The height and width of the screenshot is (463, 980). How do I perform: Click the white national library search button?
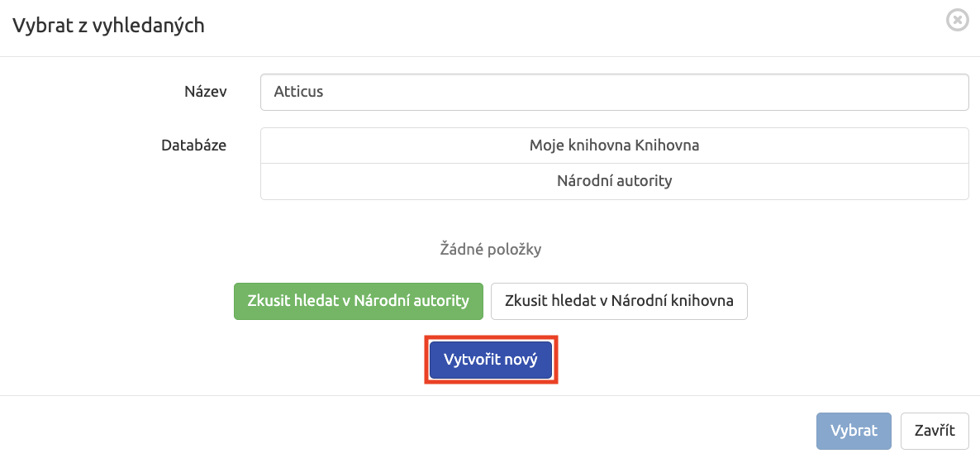(x=619, y=301)
